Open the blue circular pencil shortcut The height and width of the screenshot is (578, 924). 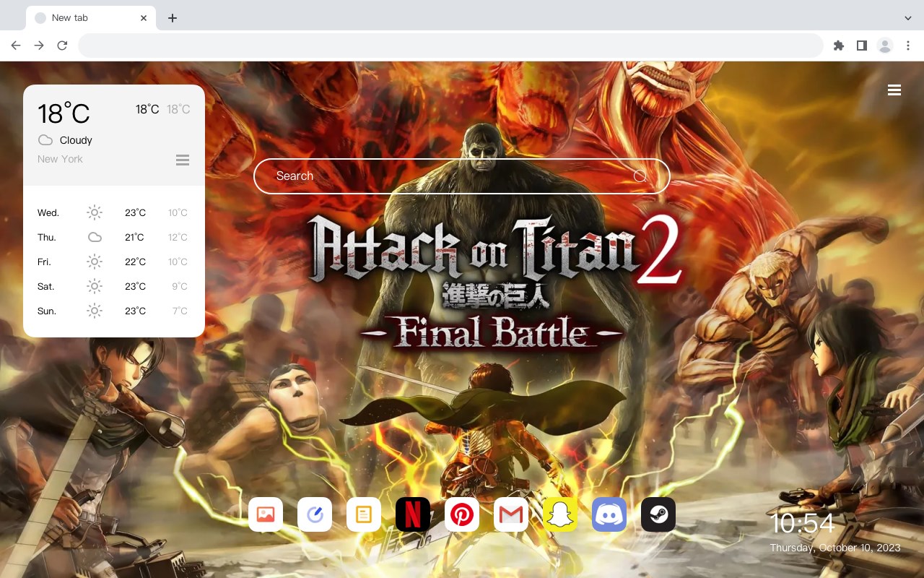tap(315, 514)
